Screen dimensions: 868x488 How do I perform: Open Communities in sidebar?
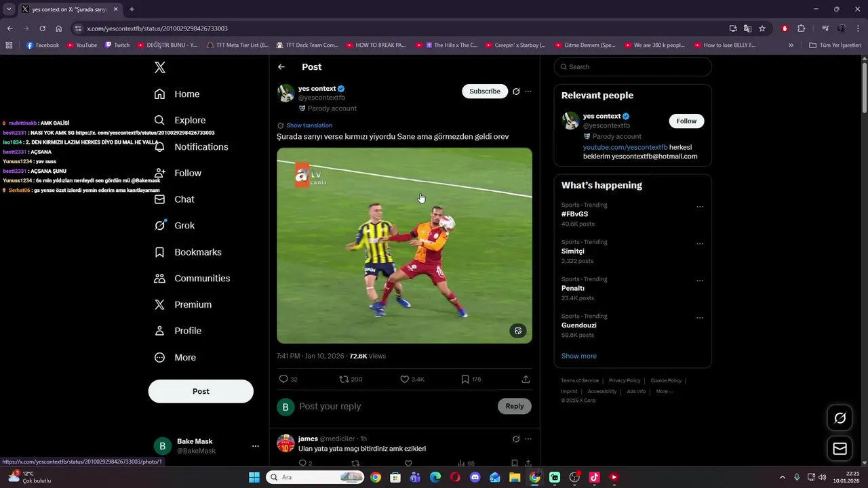(192, 279)
